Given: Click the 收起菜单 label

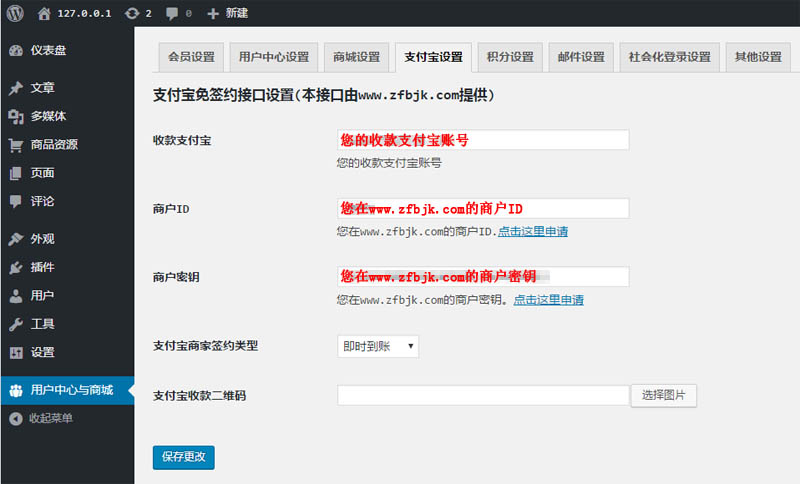Looking at the screenshot, I should (51, 419).
